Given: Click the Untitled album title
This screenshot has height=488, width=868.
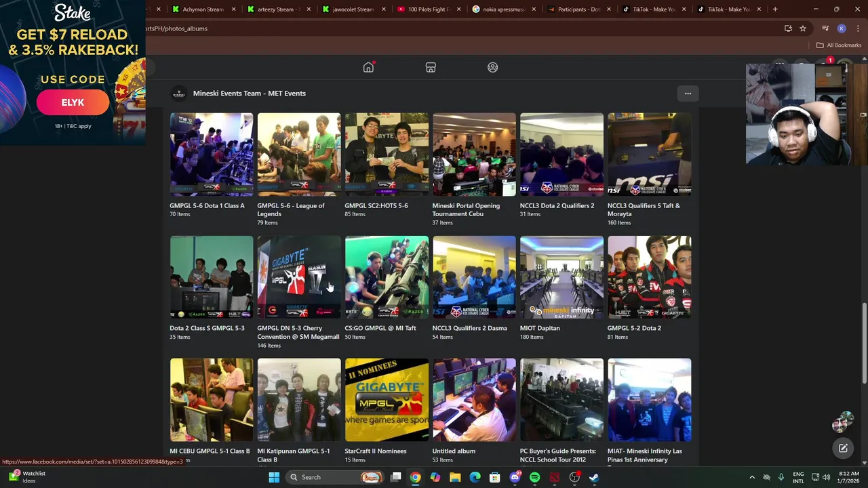Looking at the screenshot, I should (x=454, y=451).
